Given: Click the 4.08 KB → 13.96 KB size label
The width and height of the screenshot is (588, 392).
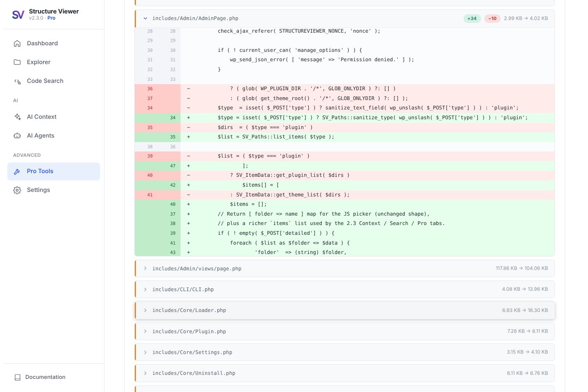Looking at the screenshot, I should 525,289.
